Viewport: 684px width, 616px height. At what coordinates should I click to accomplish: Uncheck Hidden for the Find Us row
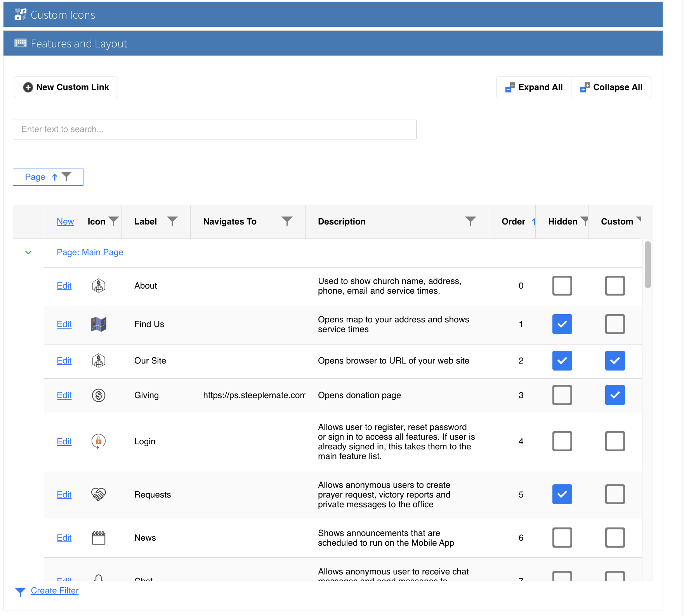562,324
